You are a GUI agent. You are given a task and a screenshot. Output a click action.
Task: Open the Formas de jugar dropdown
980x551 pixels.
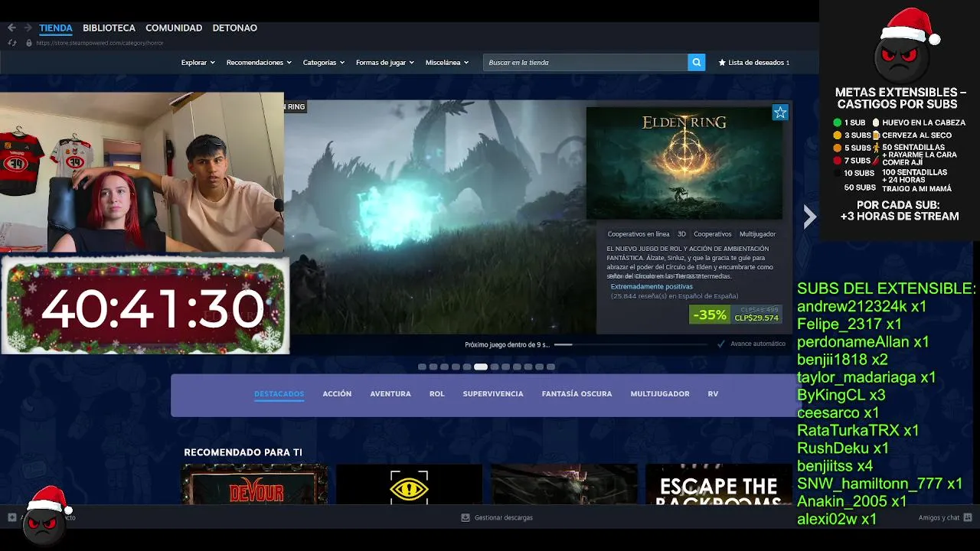click(385, 63)
